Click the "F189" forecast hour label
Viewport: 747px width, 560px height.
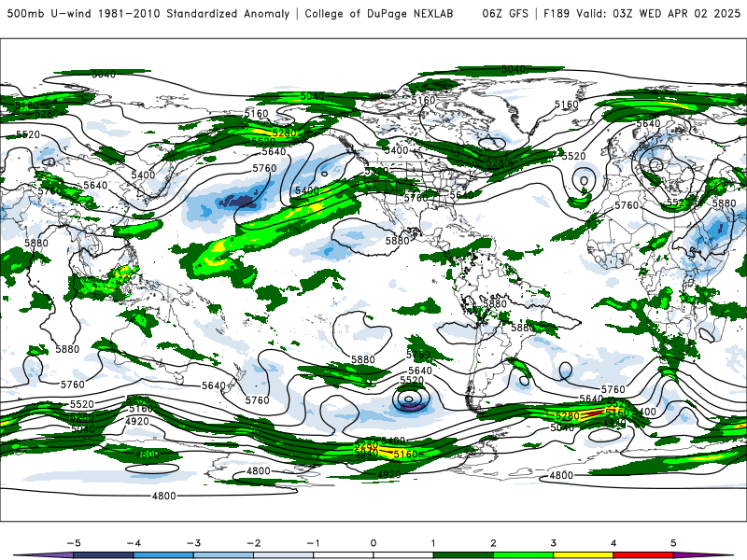tap(557, 13)
